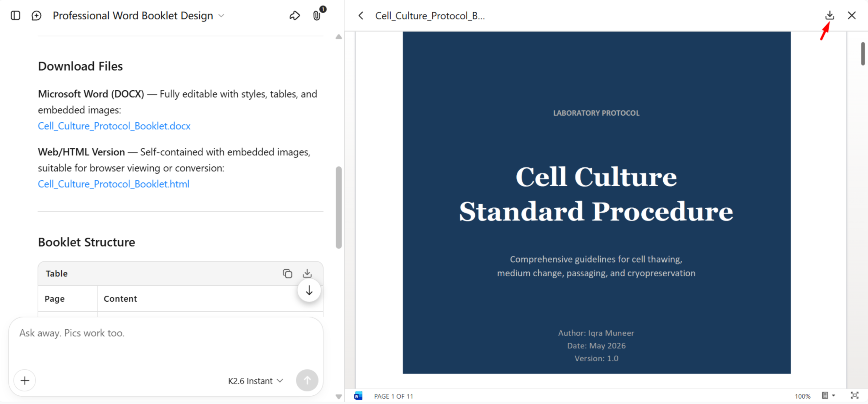868x404 pixels.
Task: Share the conversation with the arrow icon
Action: [x=294, y=15]
